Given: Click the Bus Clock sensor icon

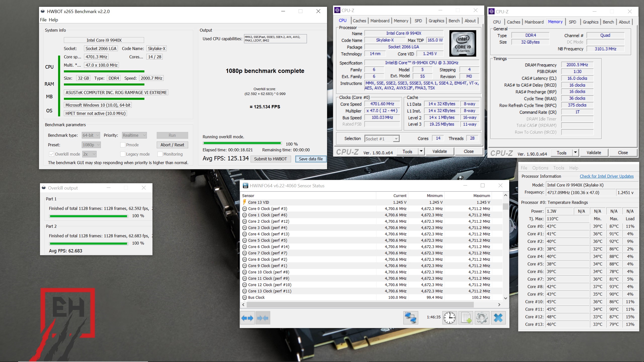Looking at the screenshot, I should [x=245, y=297].
